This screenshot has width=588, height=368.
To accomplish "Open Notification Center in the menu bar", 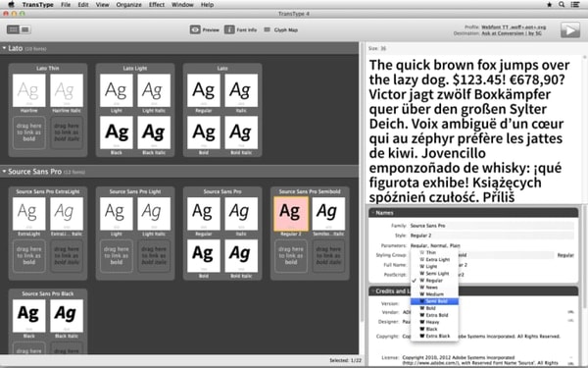I will tap(575, 5).
